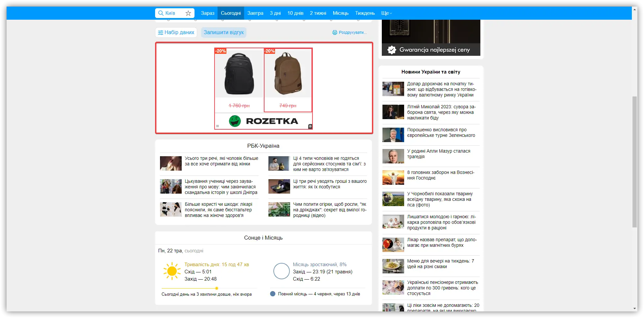Open the Місяць forecast tab
This screenshot has height=318, width=644.
click(341, 13)
